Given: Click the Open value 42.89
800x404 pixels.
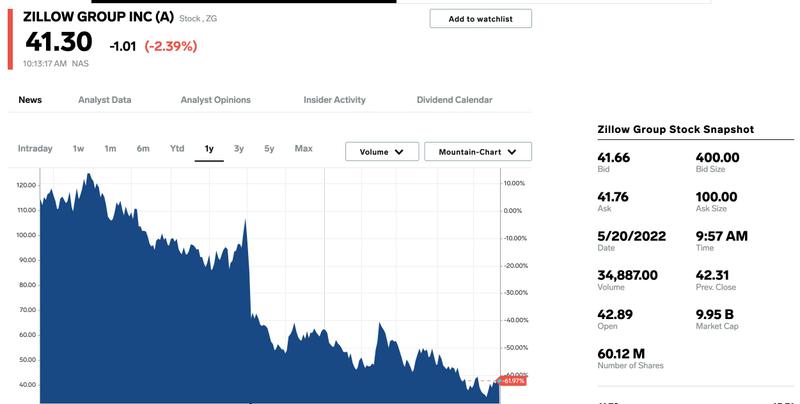Looking at the screenshot, I should 615,315.
